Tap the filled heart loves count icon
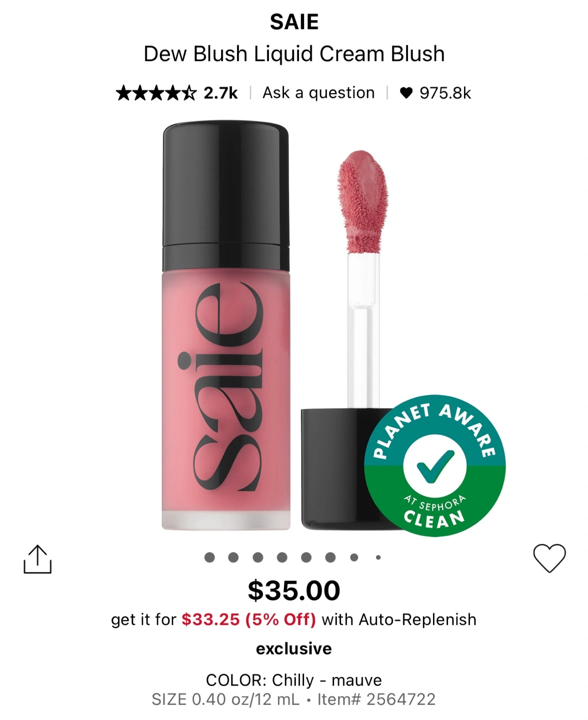Image resolution: width=588 pixels, height=720 pixels. point(406,93)
